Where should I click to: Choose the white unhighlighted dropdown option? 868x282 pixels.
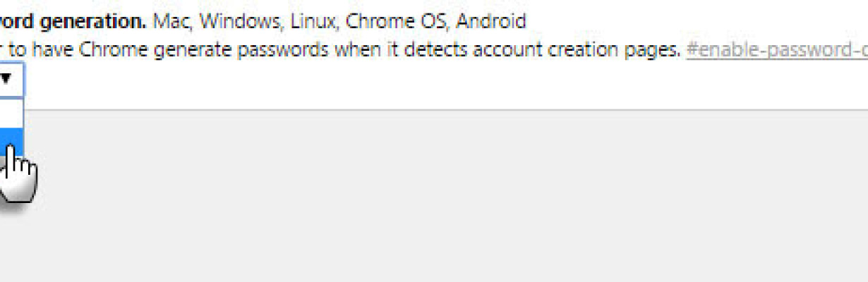11,113
